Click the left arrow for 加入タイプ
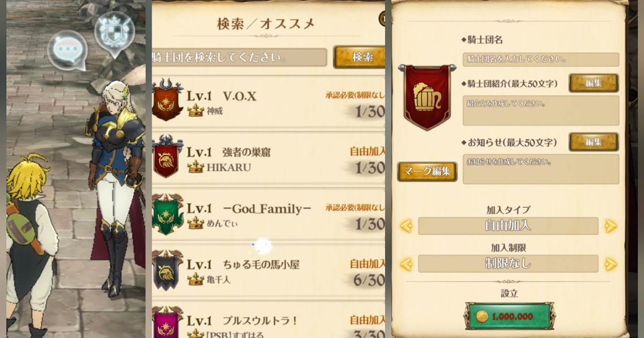This screenshot has height=338, width=644. [x=406, y=226]
